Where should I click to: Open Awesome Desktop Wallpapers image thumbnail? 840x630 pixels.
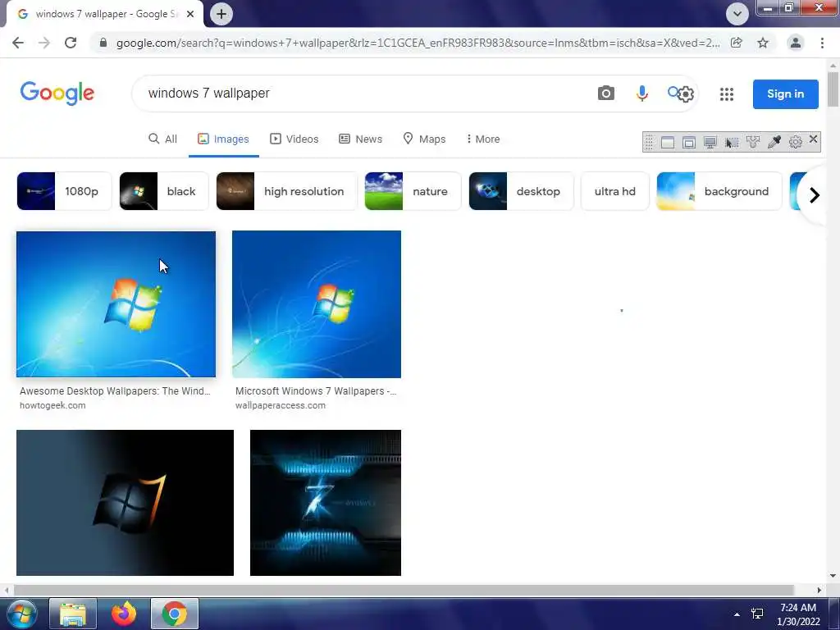coord(116,304)
